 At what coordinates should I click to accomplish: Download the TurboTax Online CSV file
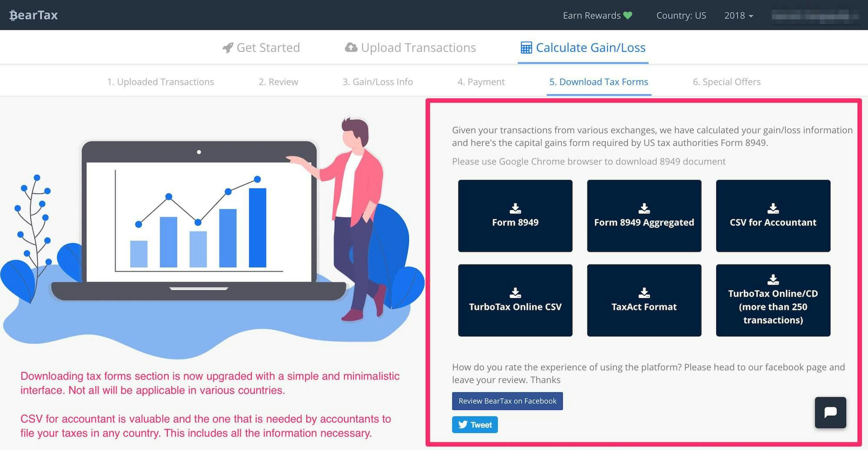tap(515, 300)
